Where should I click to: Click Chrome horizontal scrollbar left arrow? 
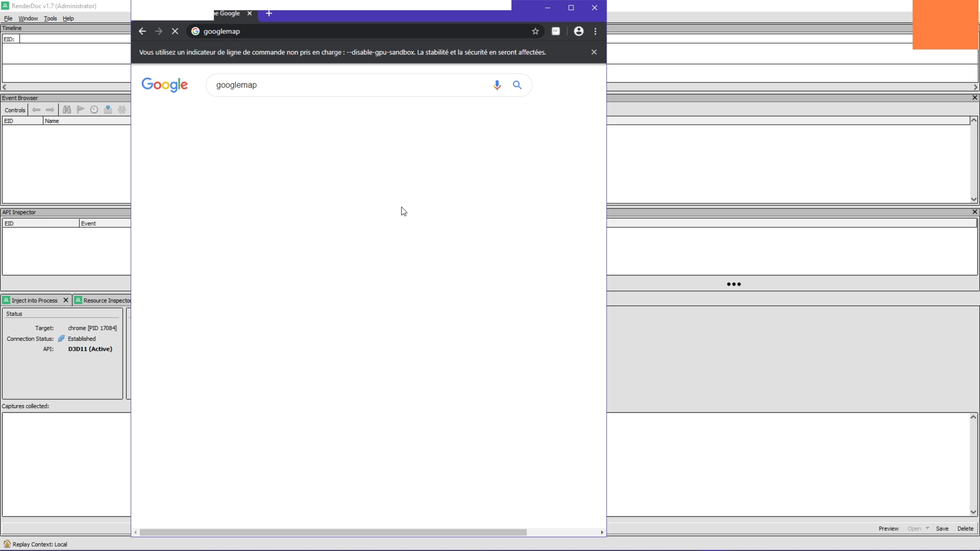136,532
